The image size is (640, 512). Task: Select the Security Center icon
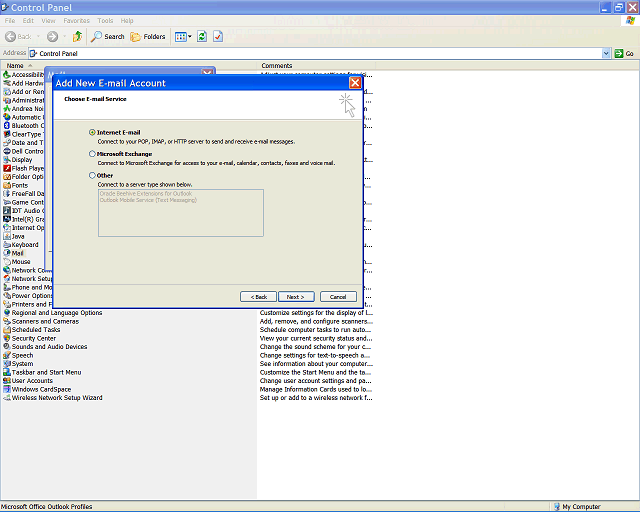pyautogui.click(x=7, y=338)
